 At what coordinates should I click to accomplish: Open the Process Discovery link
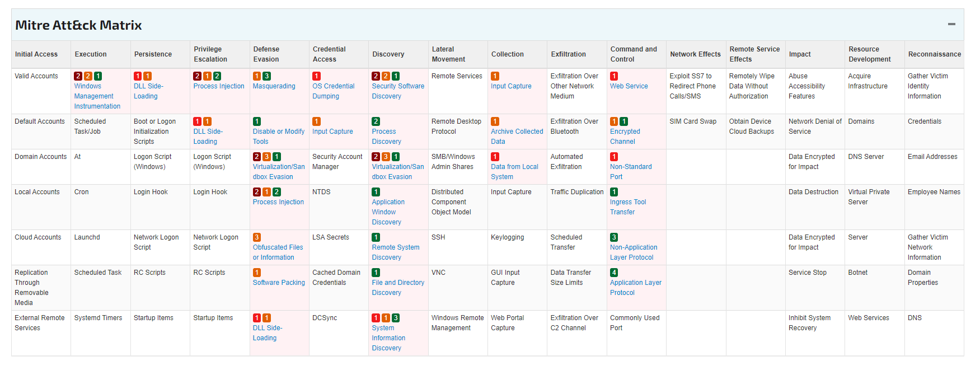[386, 137]
